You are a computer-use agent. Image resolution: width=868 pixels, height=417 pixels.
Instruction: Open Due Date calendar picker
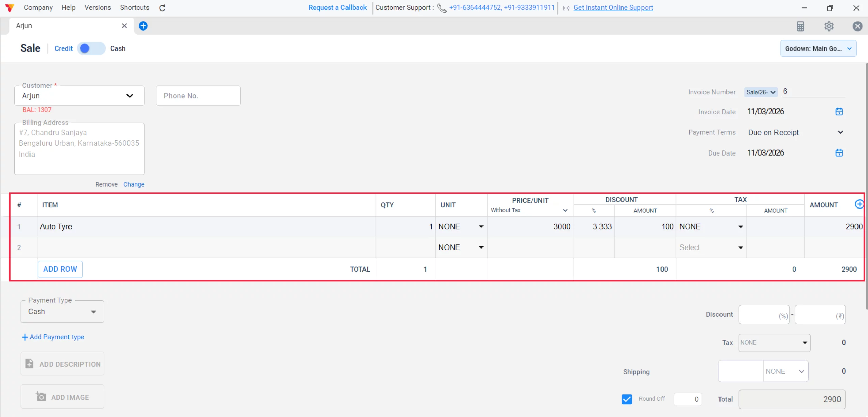(839, 153)
